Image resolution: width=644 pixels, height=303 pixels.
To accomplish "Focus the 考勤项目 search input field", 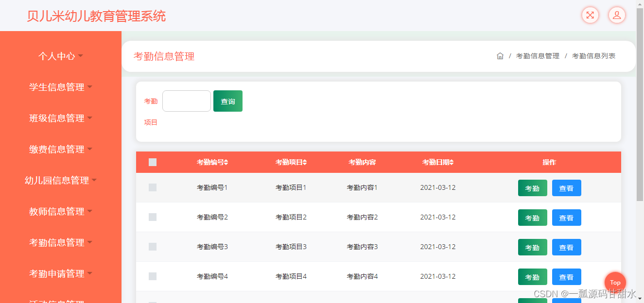I will click(x=187, y=101).
